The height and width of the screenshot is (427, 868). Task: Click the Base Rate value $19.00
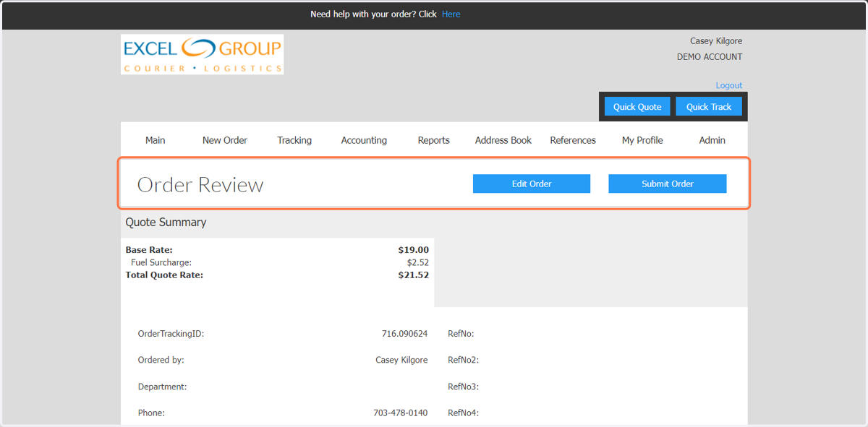pyautogui.click(x=413, y=250)
